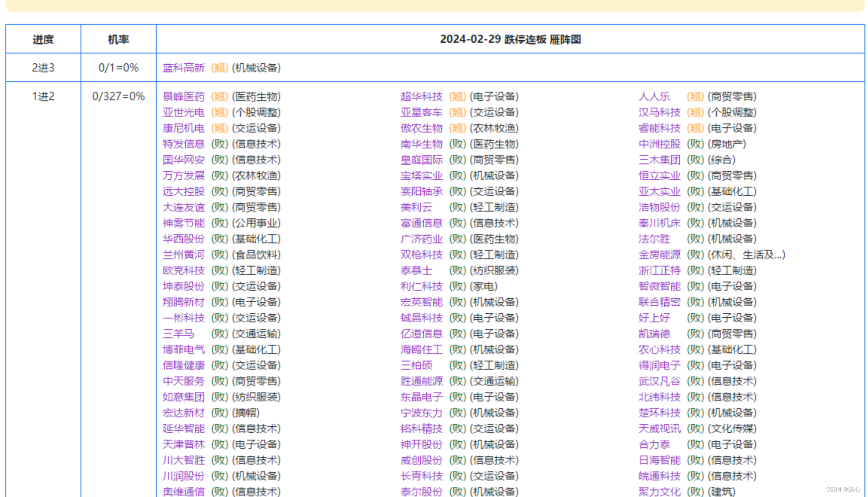Open 坤泰股份 stock link
868x497 pixels.
184,286
